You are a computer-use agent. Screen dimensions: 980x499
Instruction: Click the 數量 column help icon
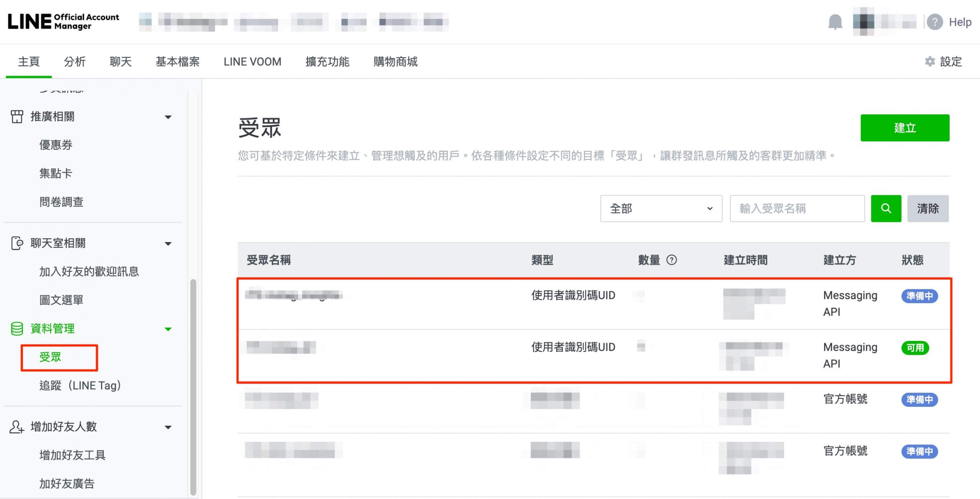pyautogui.click(x=671, y=260)
